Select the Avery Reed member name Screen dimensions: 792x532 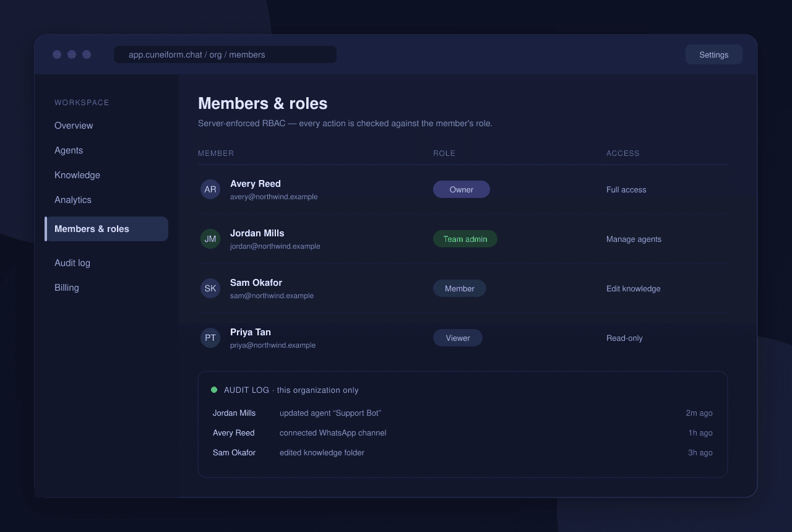(x=256, y=184)
